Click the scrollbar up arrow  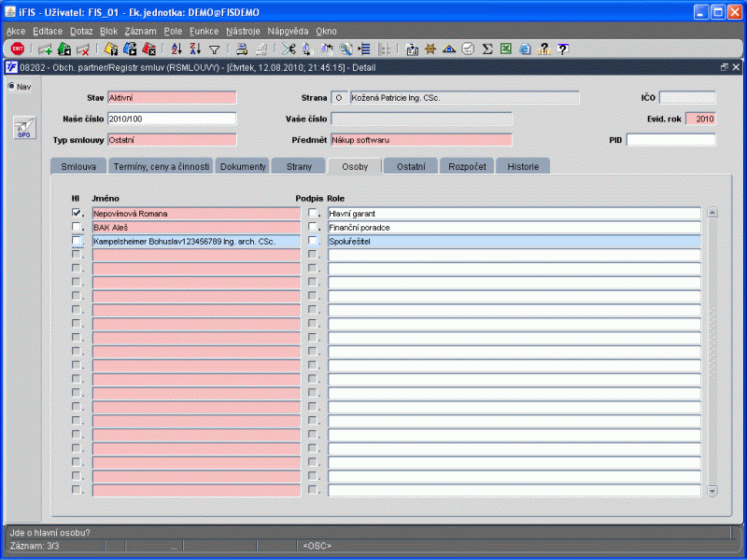tap(712, 213)
